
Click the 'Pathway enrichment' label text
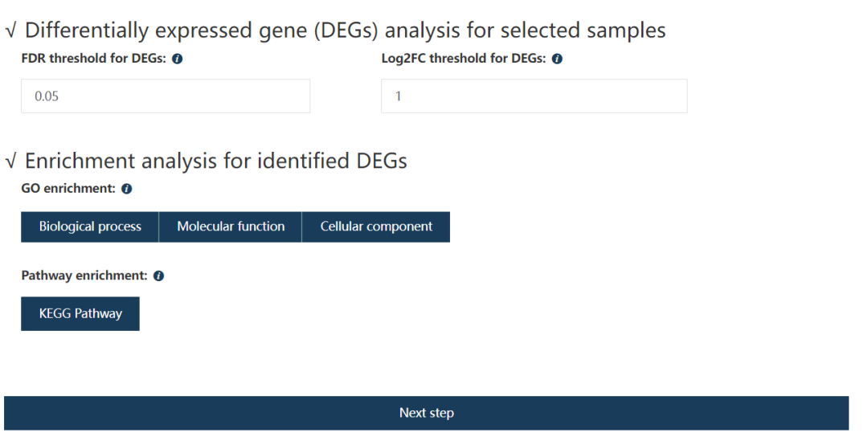84,276
